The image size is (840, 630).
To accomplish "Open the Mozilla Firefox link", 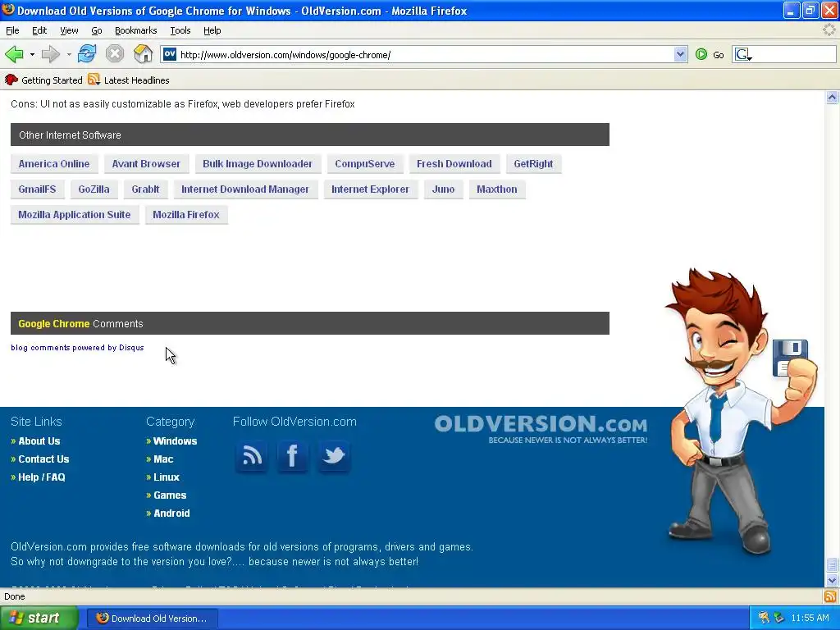I will (186, 215).
